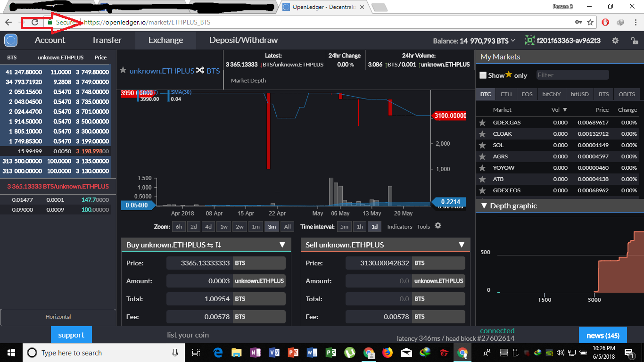Click the OpenLedger logo icon
The width and height of the screenshot is (644, 362).
point(11,41)
